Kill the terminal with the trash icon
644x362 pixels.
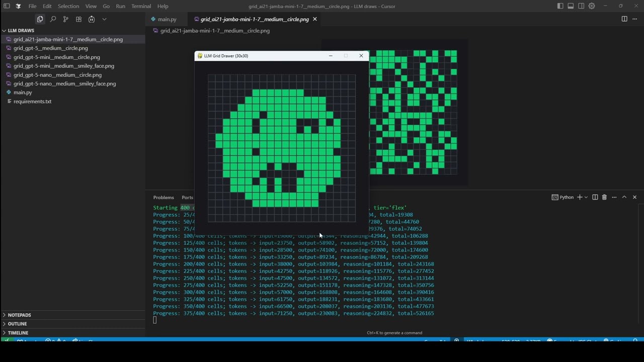click(x=604, y=197)
